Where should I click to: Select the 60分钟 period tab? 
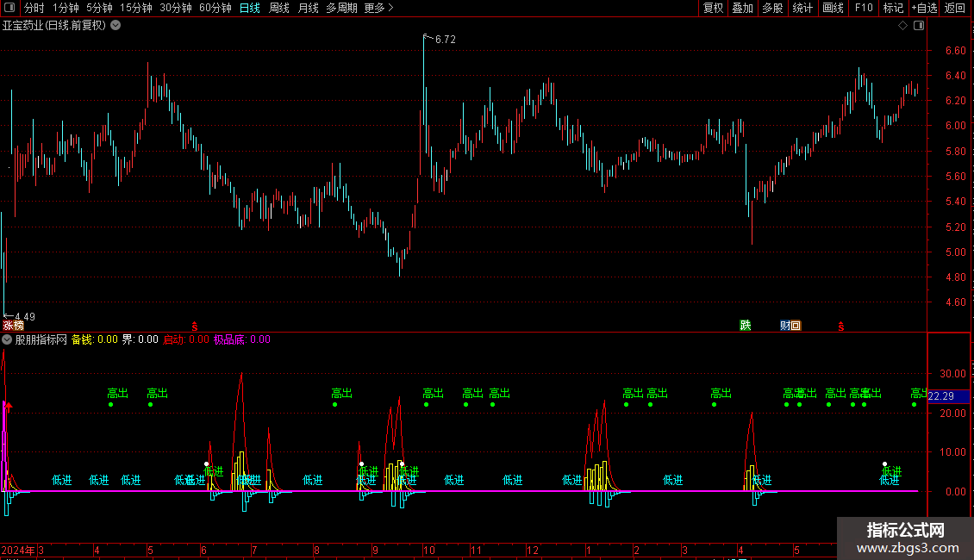(215, 8)
